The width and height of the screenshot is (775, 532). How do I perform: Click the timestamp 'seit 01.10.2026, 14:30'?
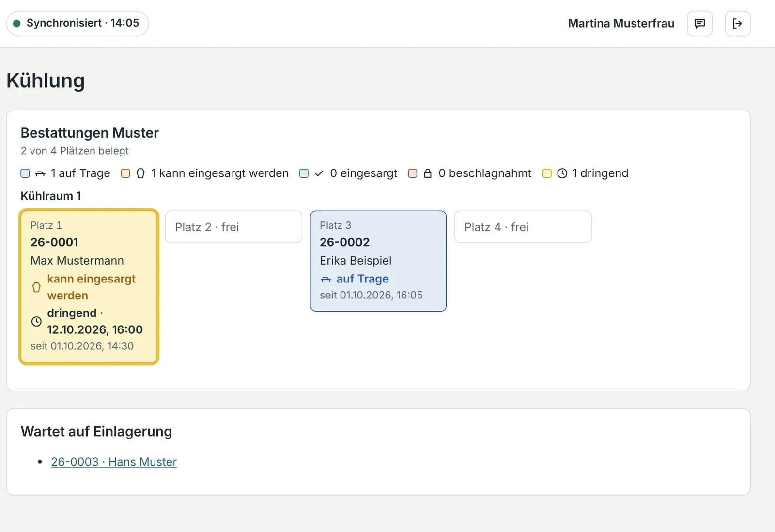82,346
